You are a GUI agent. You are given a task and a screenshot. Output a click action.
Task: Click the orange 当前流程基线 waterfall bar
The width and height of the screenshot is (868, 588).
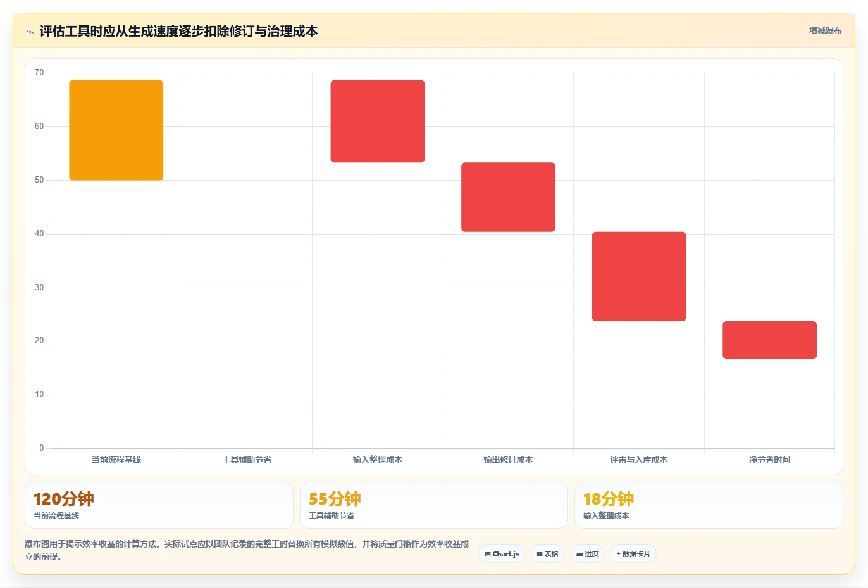(x=116, y=130)
